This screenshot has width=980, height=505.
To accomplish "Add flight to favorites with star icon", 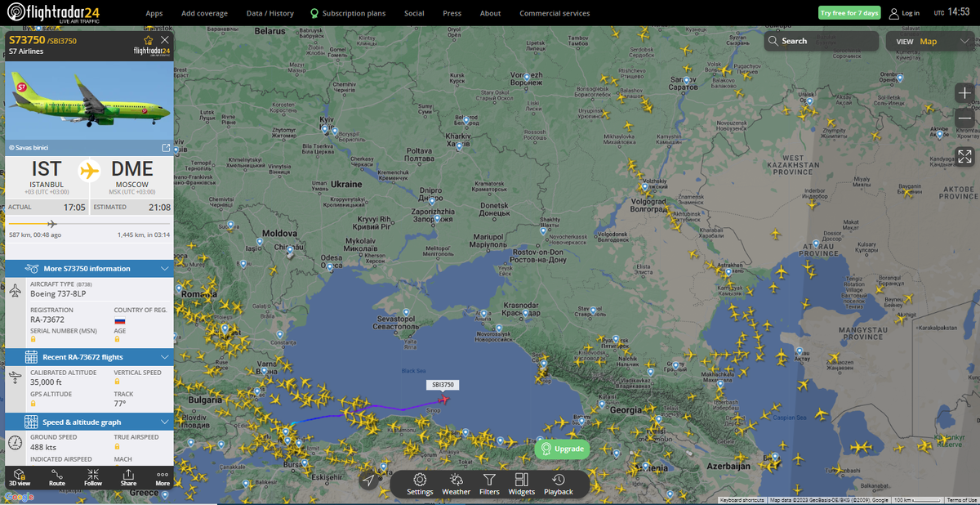I will (148, 39).
